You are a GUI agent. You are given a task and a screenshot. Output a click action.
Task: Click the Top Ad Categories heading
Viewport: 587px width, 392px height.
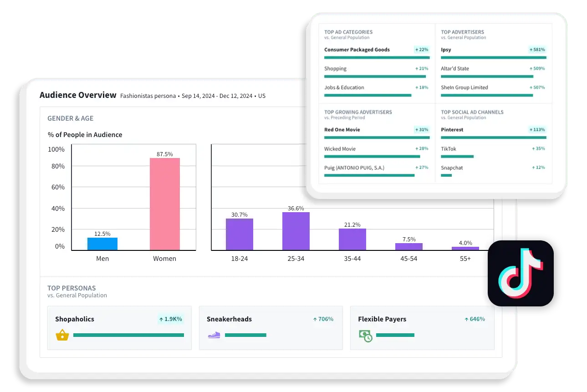348,32
